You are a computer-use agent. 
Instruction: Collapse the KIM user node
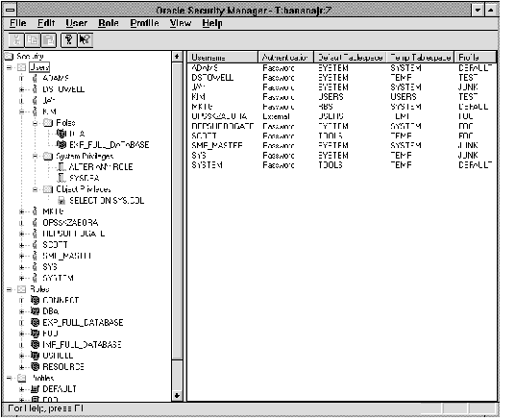click(22, 111)
